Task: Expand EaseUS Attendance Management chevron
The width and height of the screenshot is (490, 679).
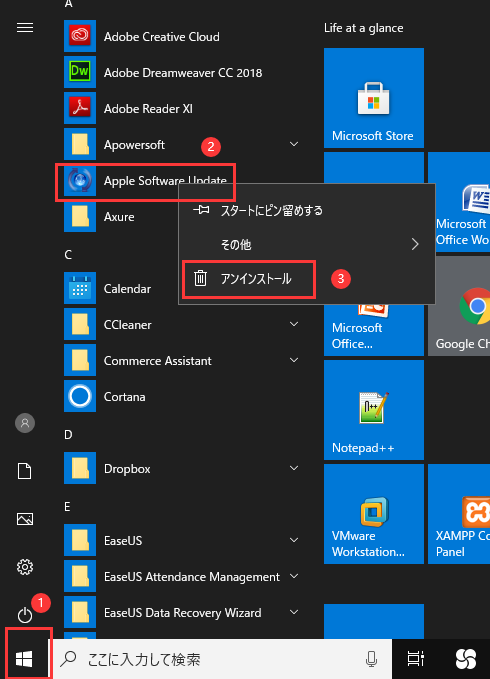Action: (x=294, y=576)
